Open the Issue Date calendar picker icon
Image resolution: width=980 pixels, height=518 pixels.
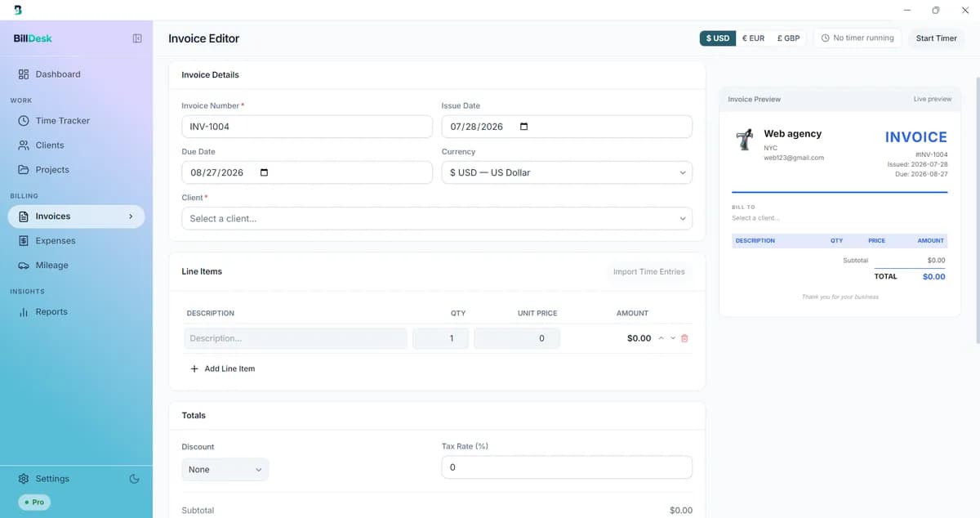[x=524, y=127]
